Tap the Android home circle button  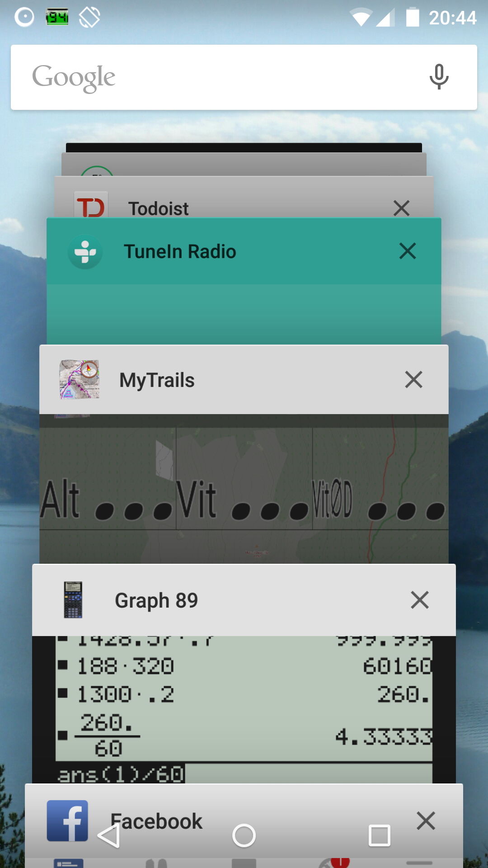pos(244,835)
